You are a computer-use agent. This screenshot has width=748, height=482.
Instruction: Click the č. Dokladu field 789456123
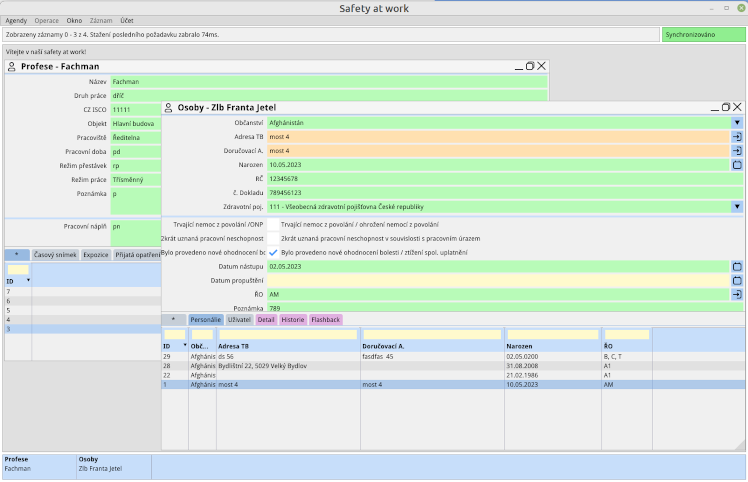[x=505, y=193]
